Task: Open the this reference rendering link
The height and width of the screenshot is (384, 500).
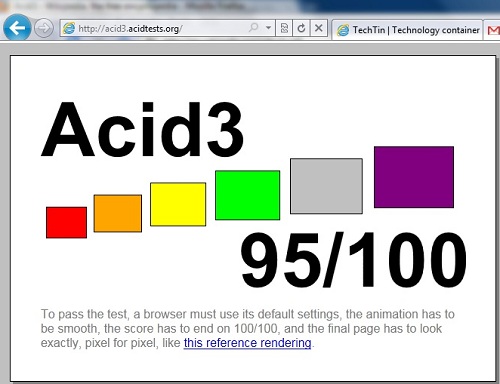Action: click(x=247, y=343)
